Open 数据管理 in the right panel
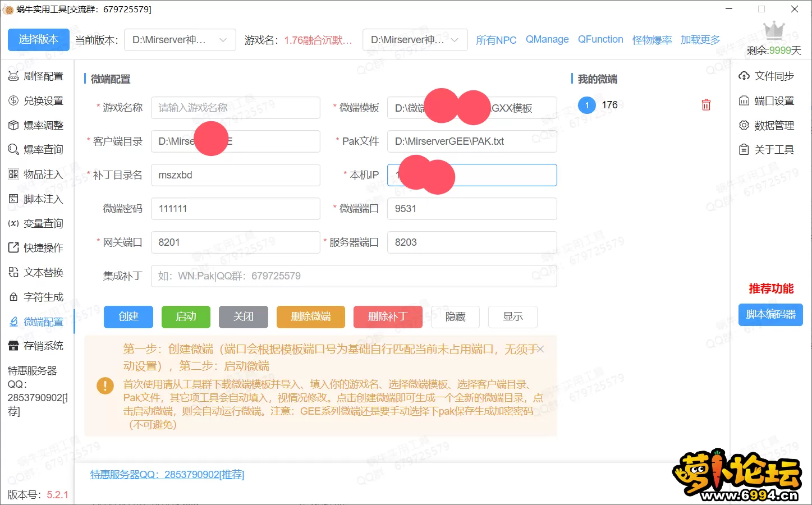 coord(767,126)
